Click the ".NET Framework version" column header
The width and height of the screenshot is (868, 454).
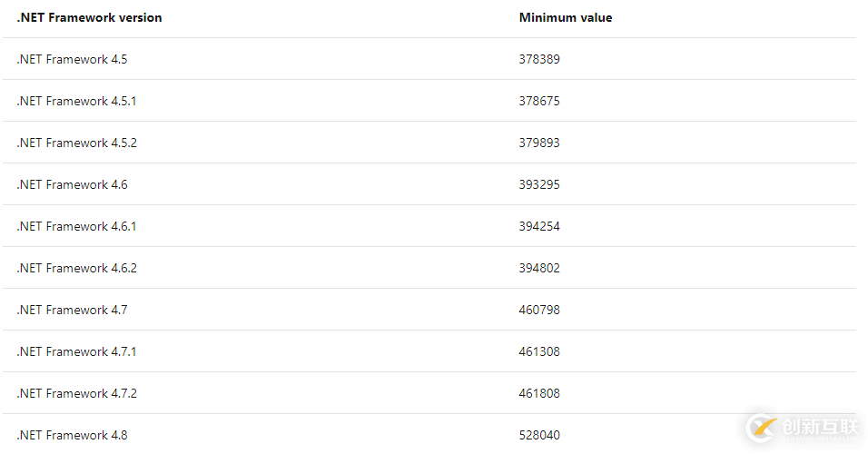[x=89, y=17]
